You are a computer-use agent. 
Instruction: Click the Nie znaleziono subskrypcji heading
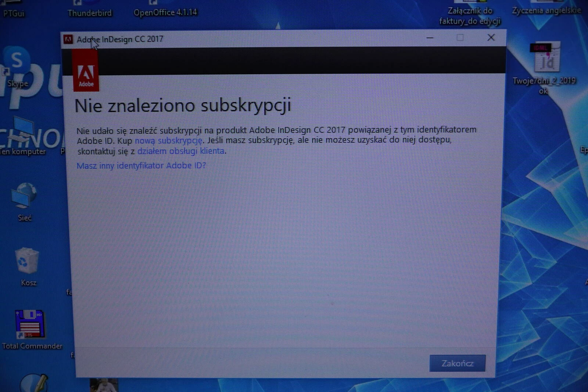183,105
